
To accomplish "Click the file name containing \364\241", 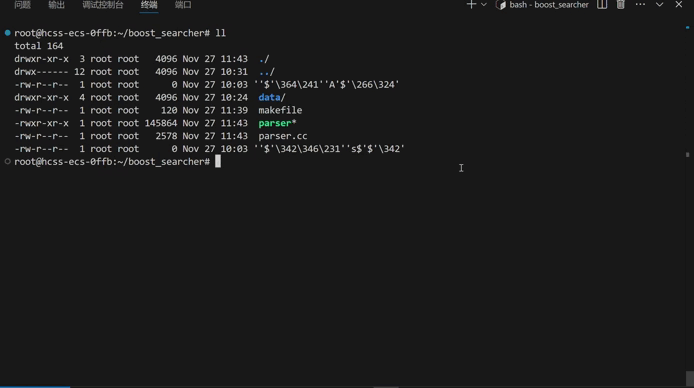I will click(x=326, y=85).
